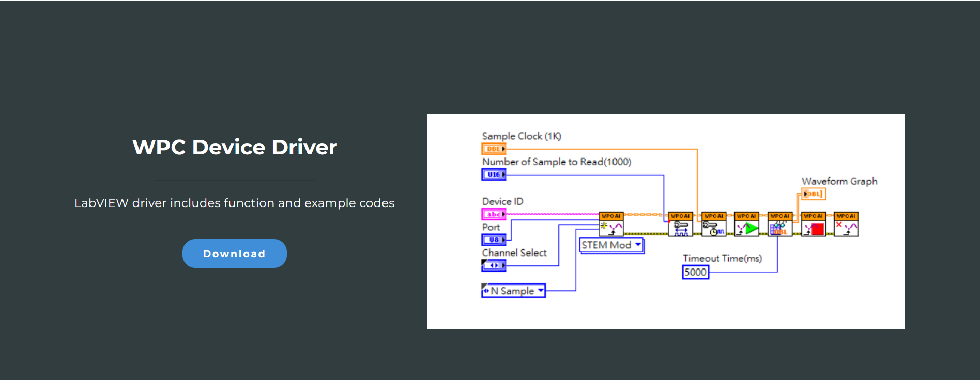Select the Sample Clock DBL control terminal

494,149
